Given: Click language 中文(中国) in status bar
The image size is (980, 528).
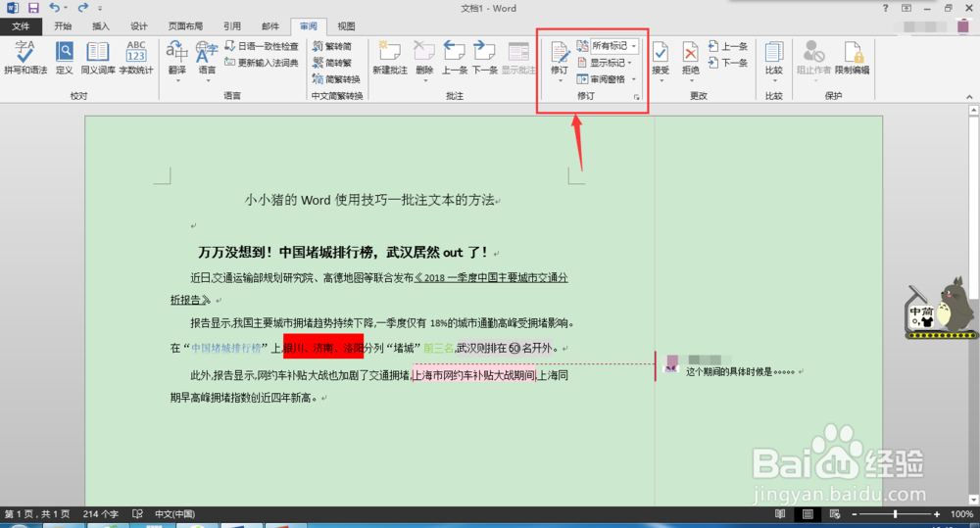Looking at the screenshot, I should point(175,513).
